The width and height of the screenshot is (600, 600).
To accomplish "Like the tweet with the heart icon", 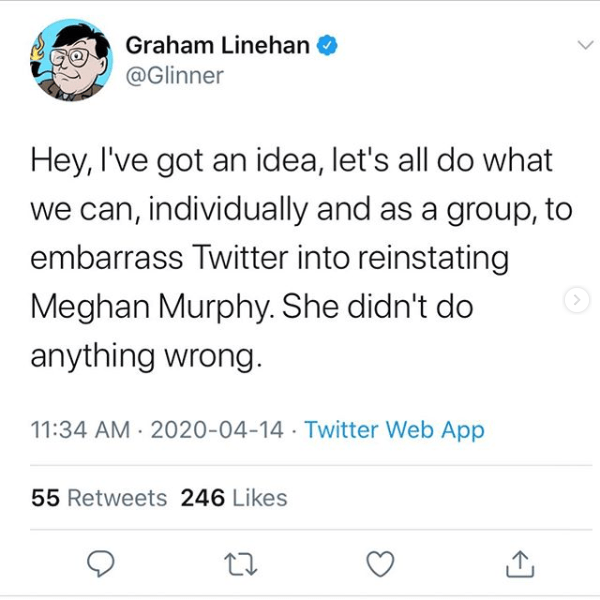I will (x=380, y=565).
